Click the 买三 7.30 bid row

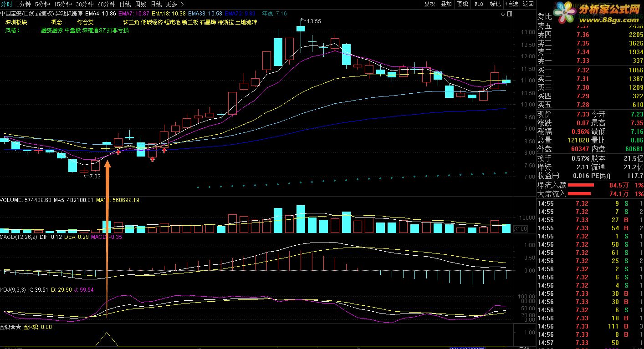click(x=590, y=87)
